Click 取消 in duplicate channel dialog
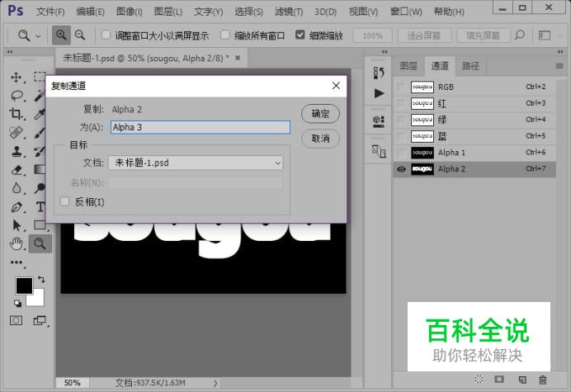The image size is (571, 392). 320,139
